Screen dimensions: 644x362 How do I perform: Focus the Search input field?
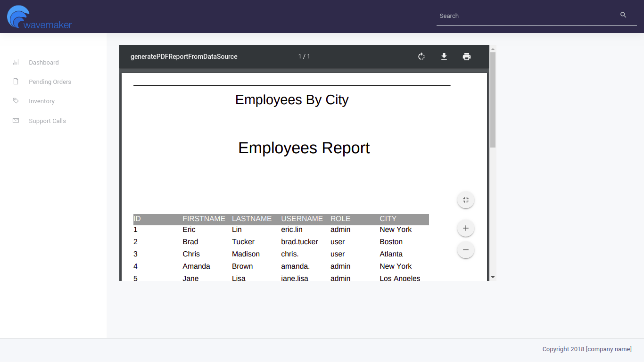pos(526,16)
